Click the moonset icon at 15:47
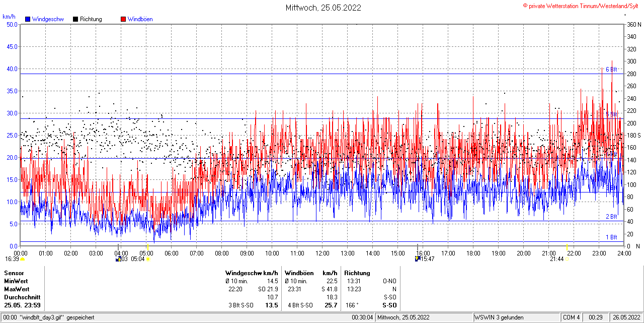 [418, 259]
